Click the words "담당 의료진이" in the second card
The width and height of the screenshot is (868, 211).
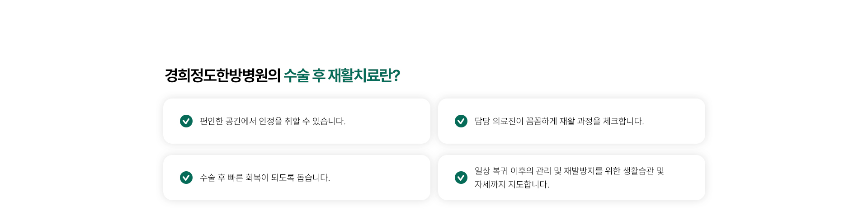[x=499, y=121]
